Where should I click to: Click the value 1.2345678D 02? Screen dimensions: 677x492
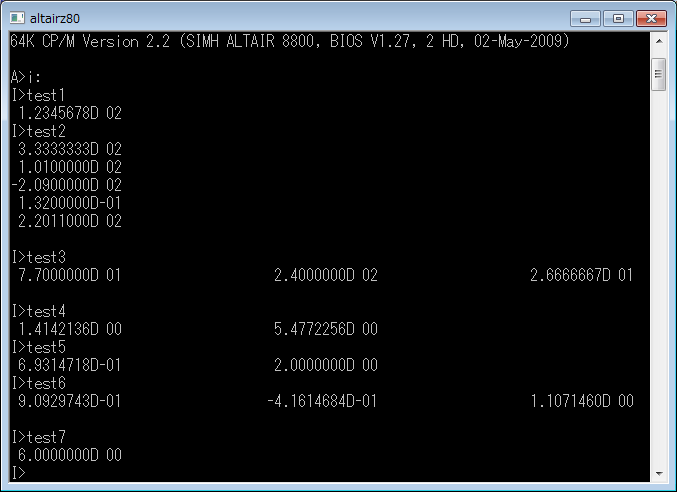[70, 113]
